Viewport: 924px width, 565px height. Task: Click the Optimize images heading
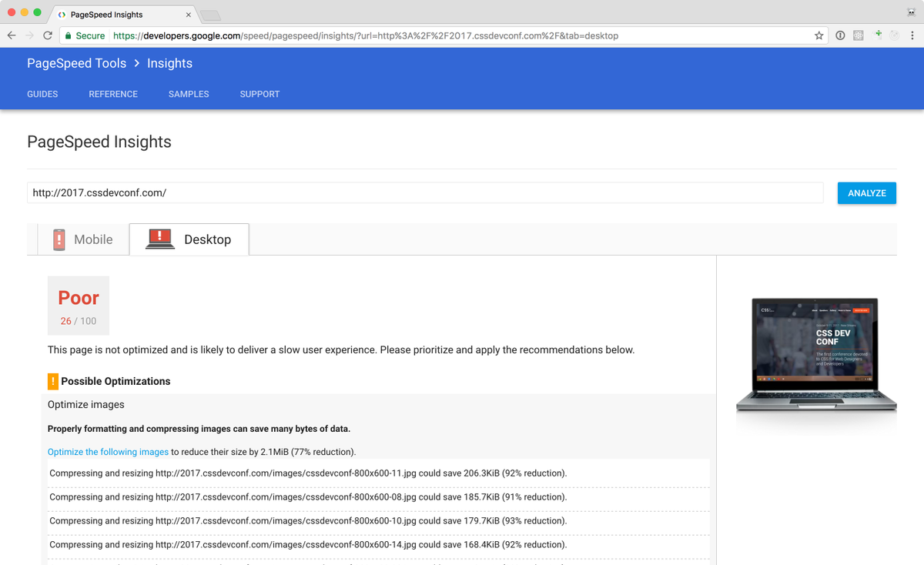[85, 405]
